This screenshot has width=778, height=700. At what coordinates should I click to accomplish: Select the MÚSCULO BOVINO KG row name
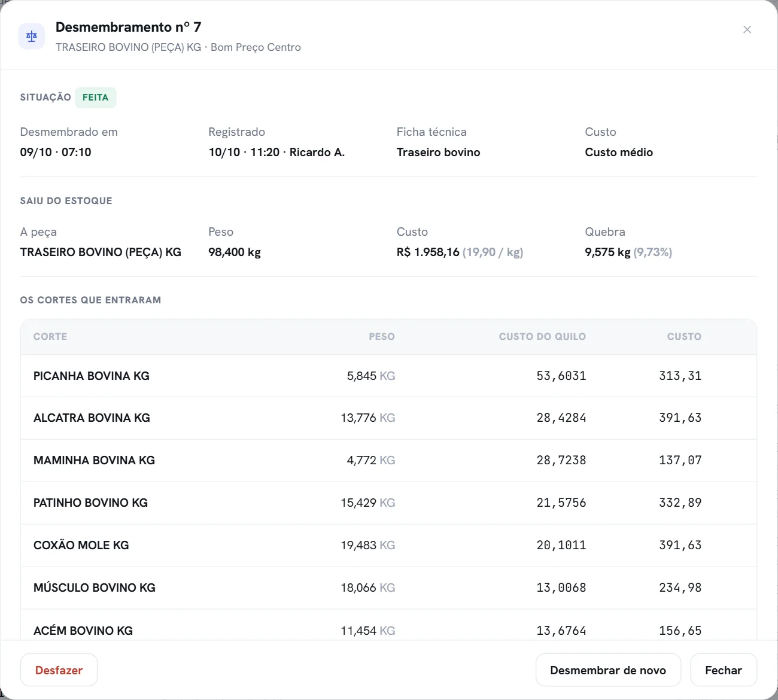click(95, 588)
